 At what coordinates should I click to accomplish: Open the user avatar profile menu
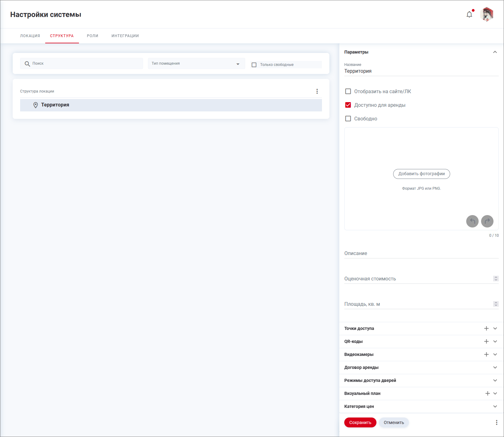click(487, 15)
